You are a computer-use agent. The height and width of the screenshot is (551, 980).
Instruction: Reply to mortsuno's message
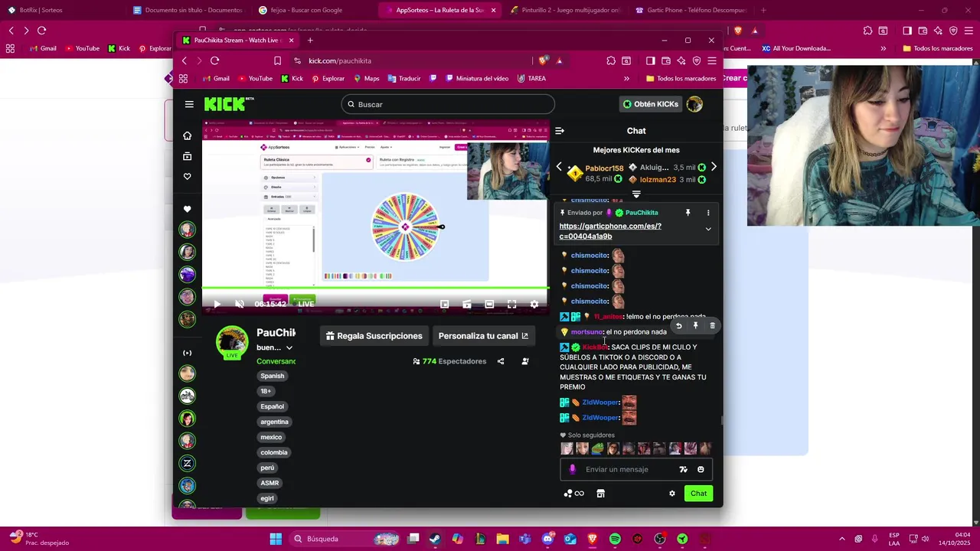point(678,326)
